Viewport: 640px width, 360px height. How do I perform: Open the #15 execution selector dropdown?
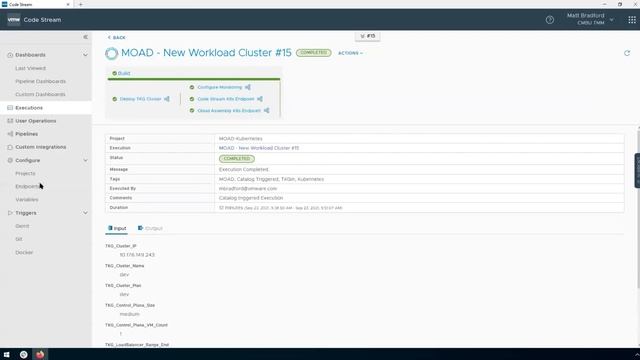(x=367, y=36)
